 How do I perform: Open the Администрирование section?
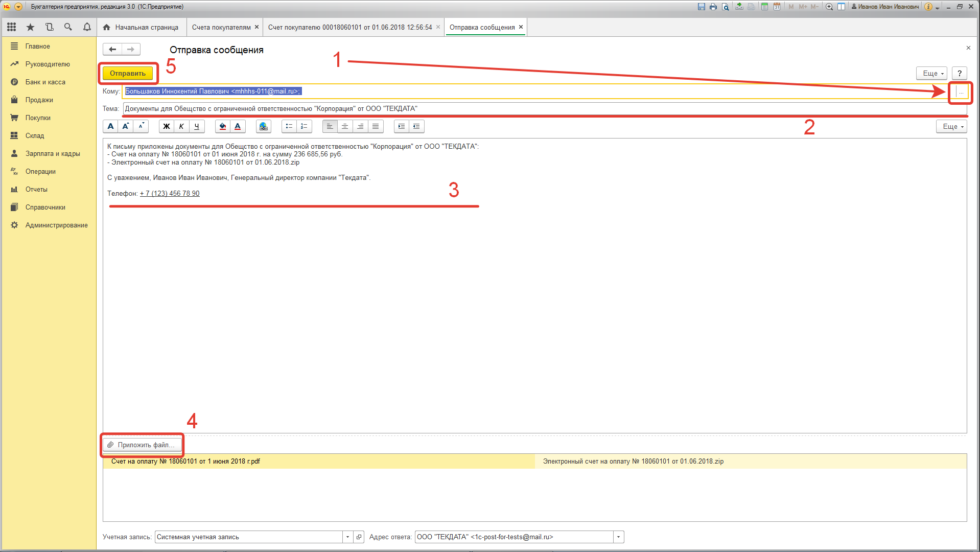point(57,225)
